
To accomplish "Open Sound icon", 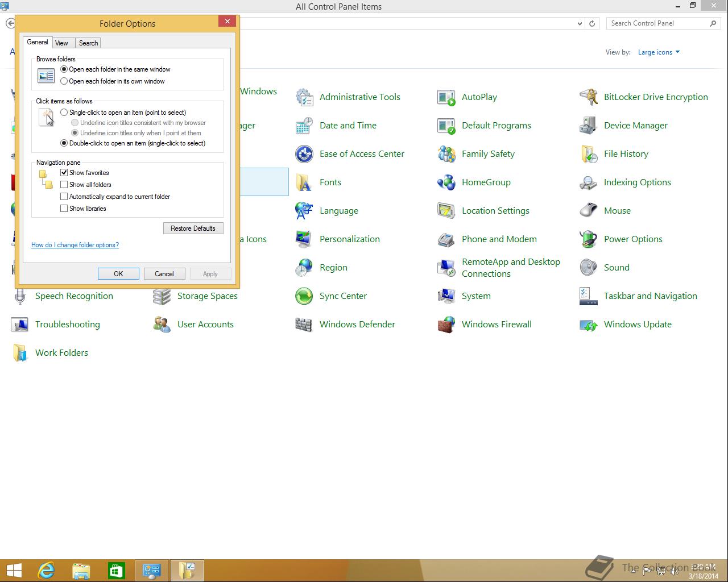I will (589, 268).
